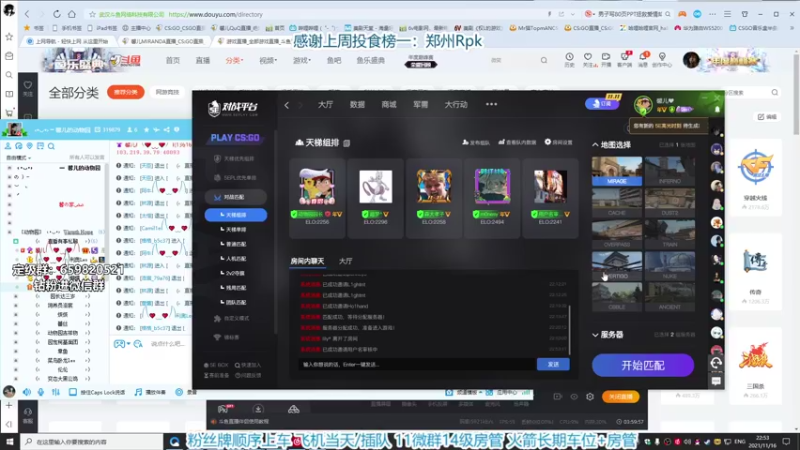
Task: Click the follow heart icon in Douyu header
Action: (588, 57)
